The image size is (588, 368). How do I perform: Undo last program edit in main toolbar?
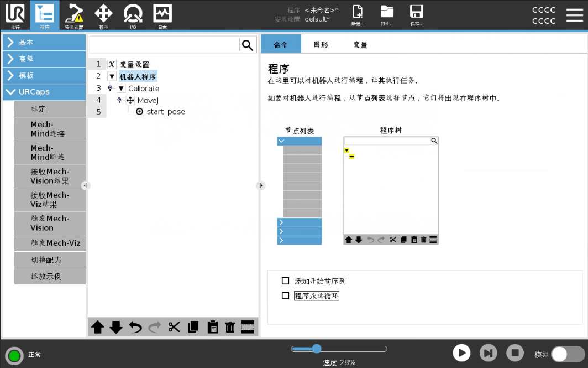[135, 327]
